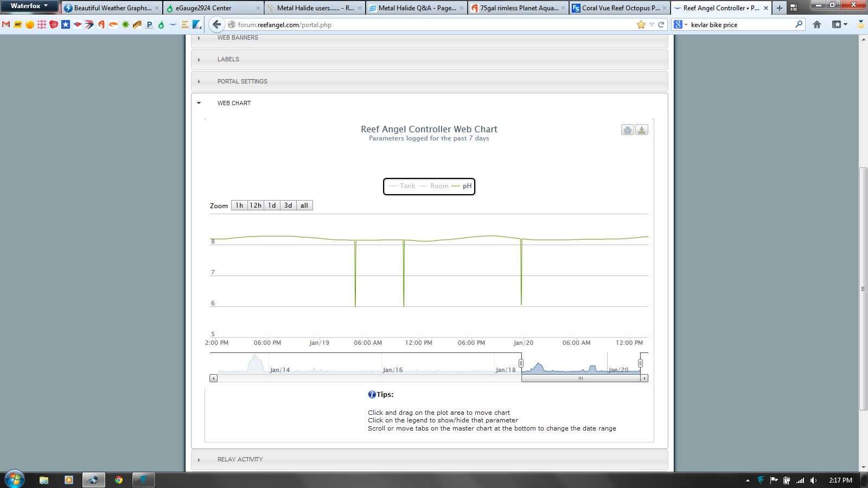Switch to Metal Halide Q&A tab
868x488 pixels.
coord(416,8)
